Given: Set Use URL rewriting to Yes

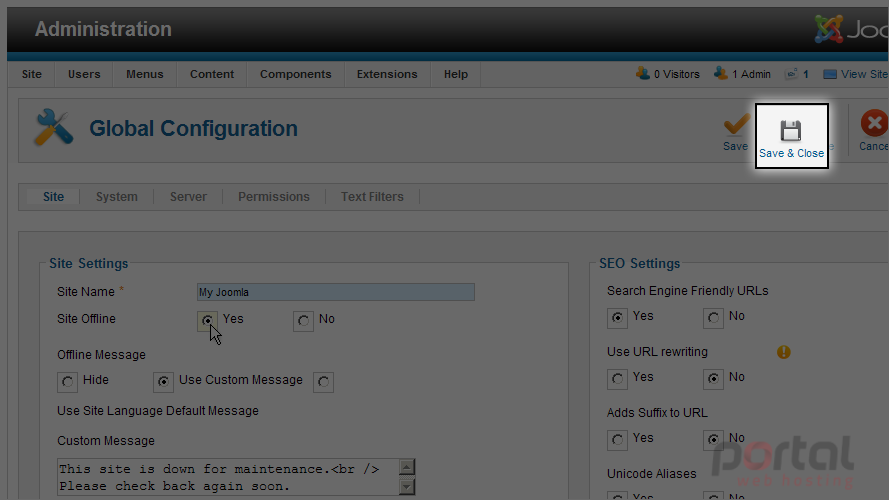Looking at the screenshot, I should click(x=617, y=379).
